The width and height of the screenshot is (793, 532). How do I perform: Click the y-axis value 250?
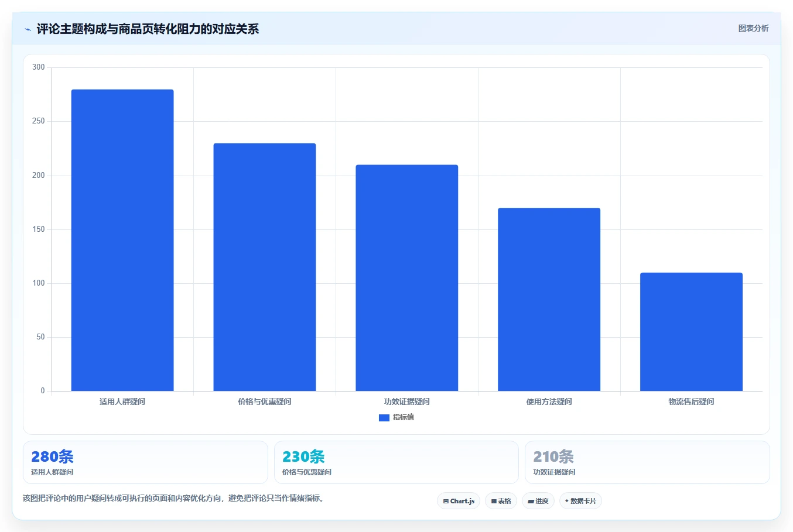(39, 121)
